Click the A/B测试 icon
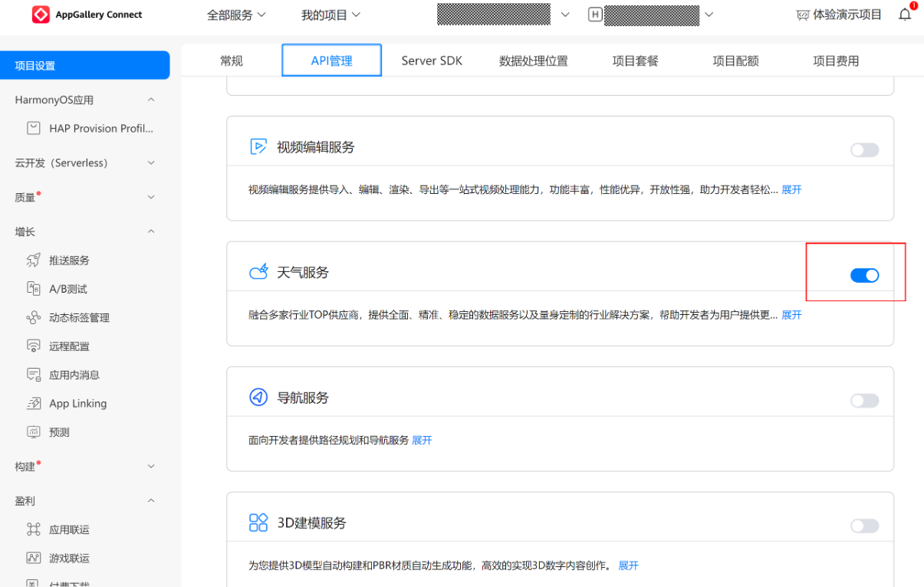 coord(34,289)
